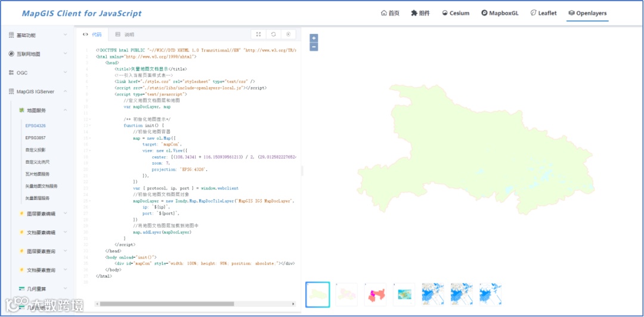This screenshot has width=644, height=317.
Task: Click the code scrollbar left arrow
Action: 97,304
